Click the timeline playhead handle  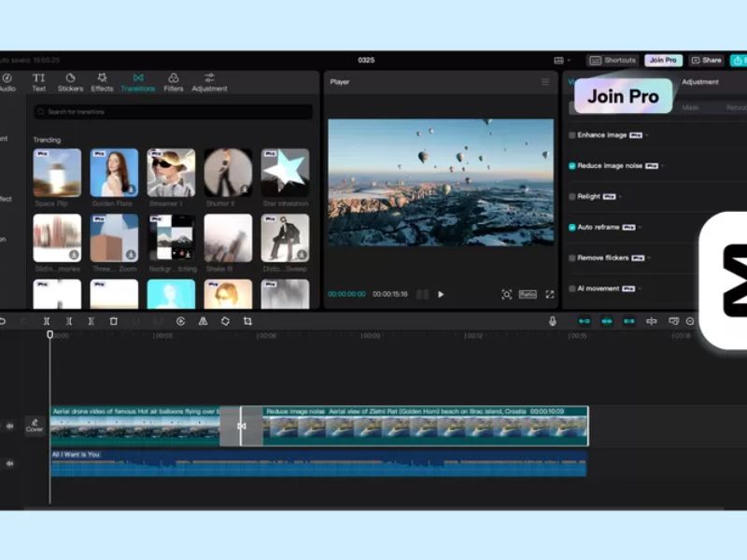pos(50,335)
